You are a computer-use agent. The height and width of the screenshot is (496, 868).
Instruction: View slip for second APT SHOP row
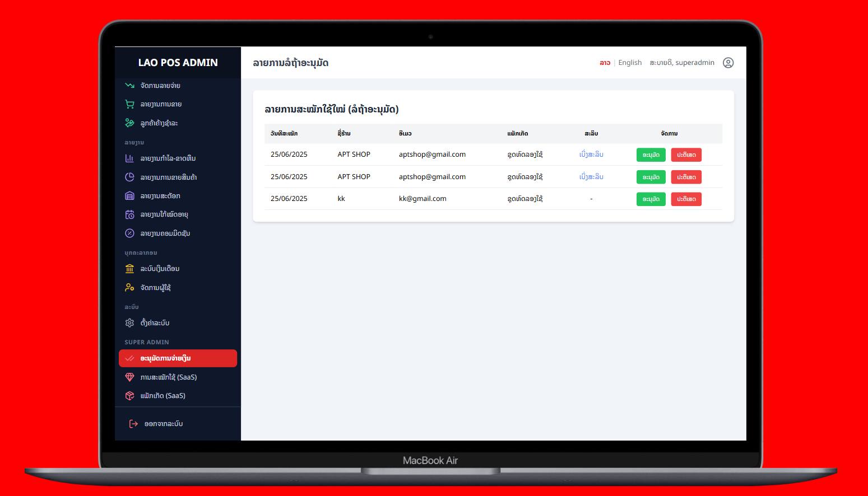tap(591, 177)
